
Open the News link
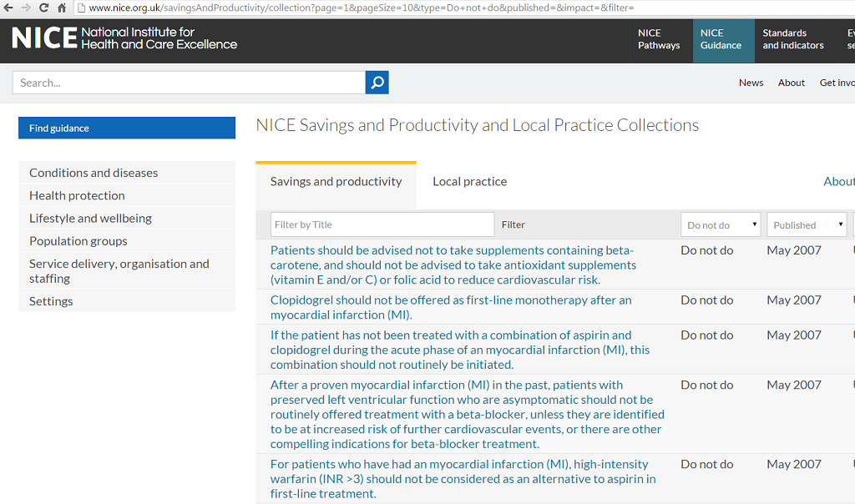751,83
